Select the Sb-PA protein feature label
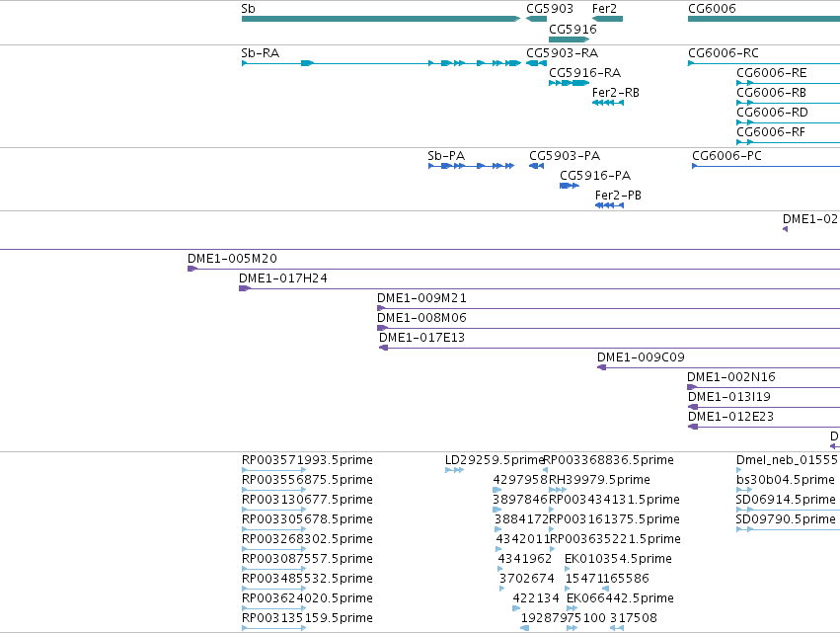 tap(446, 156)
